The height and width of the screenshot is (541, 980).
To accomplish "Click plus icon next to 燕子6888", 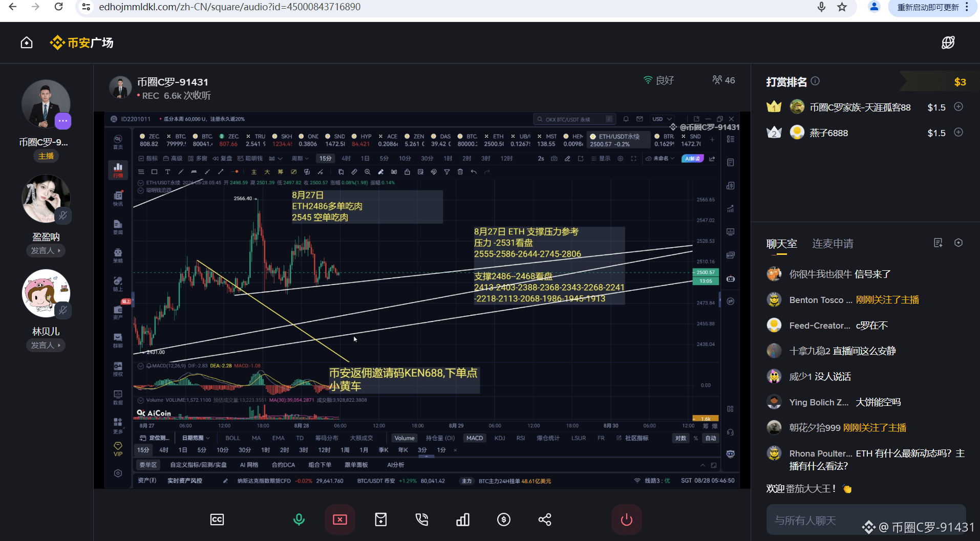I will [x=958, y=132].
